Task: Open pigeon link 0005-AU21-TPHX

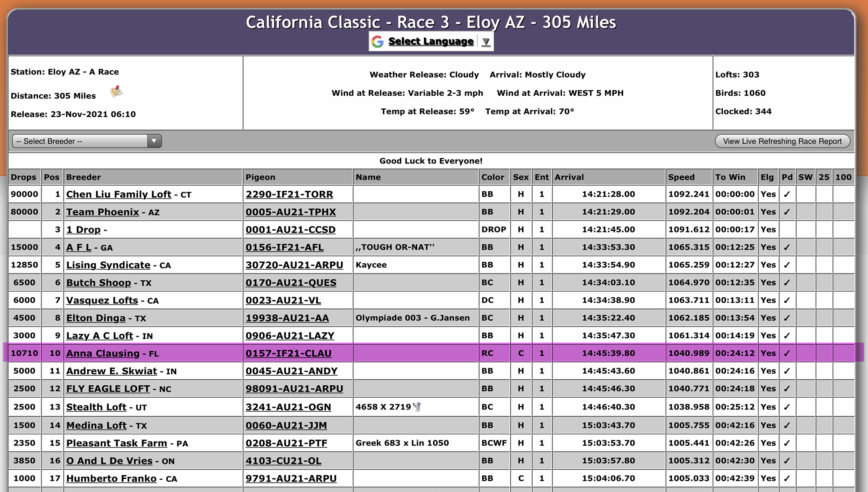Action: click(291, 212)
